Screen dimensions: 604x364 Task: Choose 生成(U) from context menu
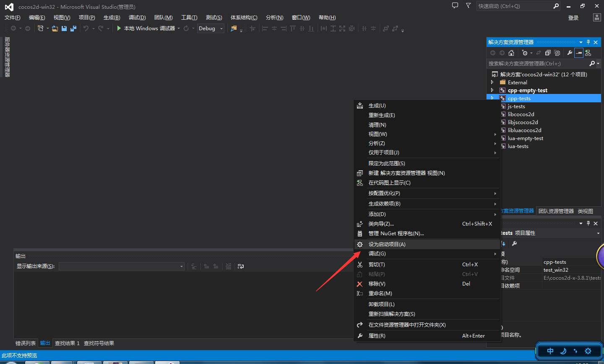click(x=427, y=106)
